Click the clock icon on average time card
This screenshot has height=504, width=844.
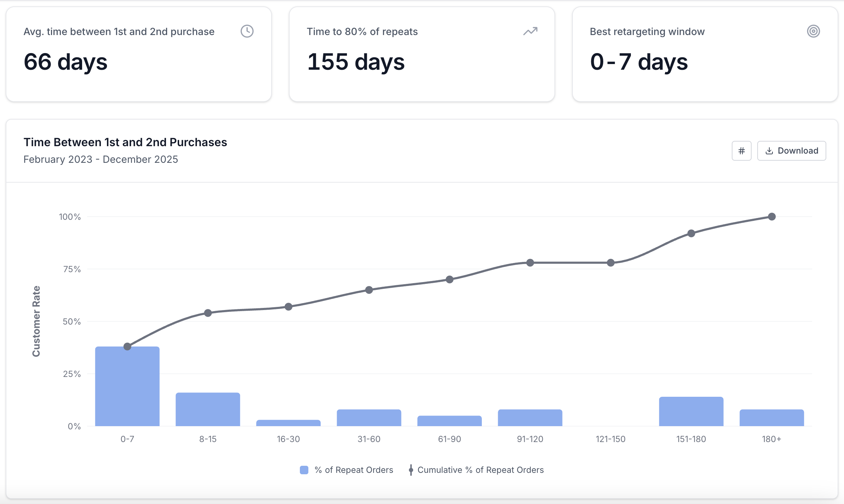point(247,31)
